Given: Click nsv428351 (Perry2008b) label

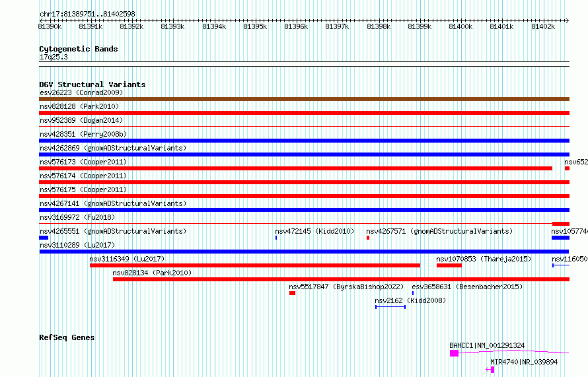Looking at the screenshot, I should pos(83,134).
